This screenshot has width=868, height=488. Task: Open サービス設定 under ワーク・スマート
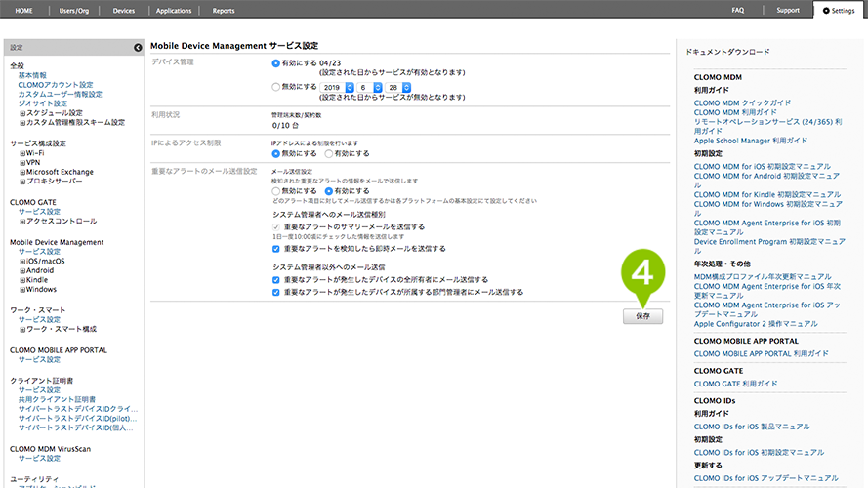pos(39,320)
